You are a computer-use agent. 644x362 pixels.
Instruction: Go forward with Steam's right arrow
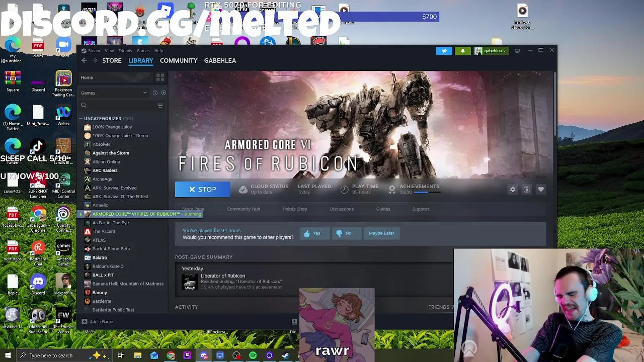(x=95, y=61)
